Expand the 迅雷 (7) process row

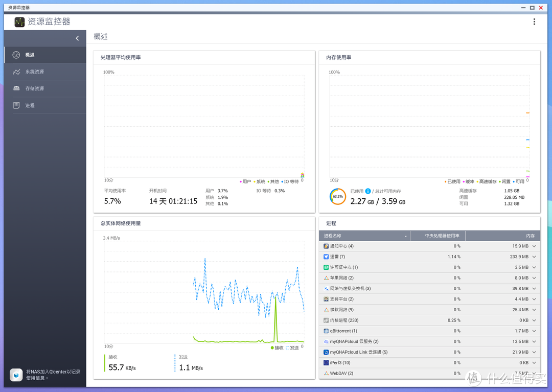[534, 257]
